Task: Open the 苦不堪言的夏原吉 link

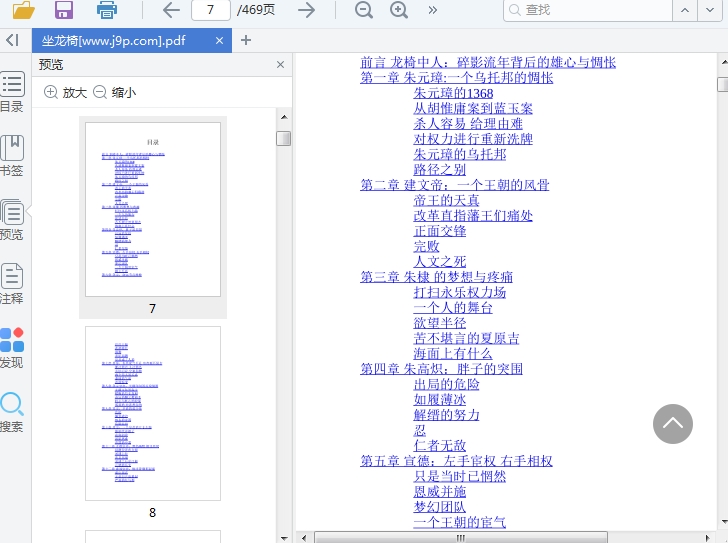Action: pos(466,338)
